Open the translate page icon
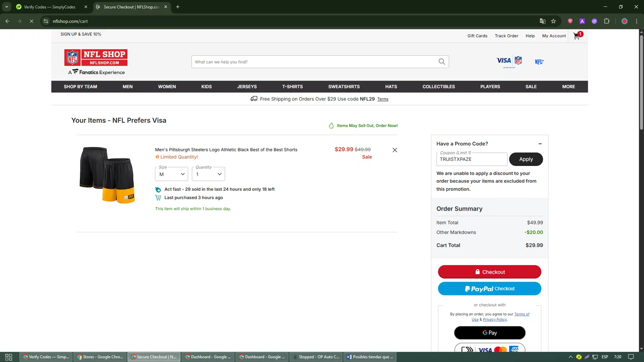 point(542,21)
